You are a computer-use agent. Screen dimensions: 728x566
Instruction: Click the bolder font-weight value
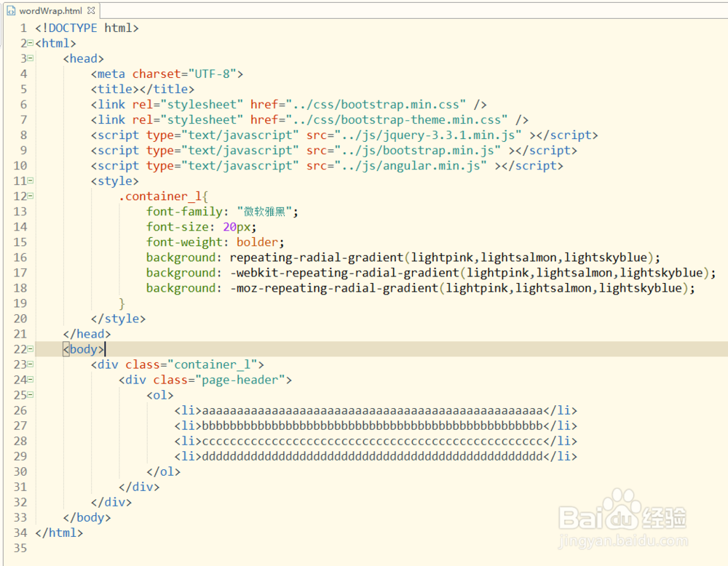point(257,242)
